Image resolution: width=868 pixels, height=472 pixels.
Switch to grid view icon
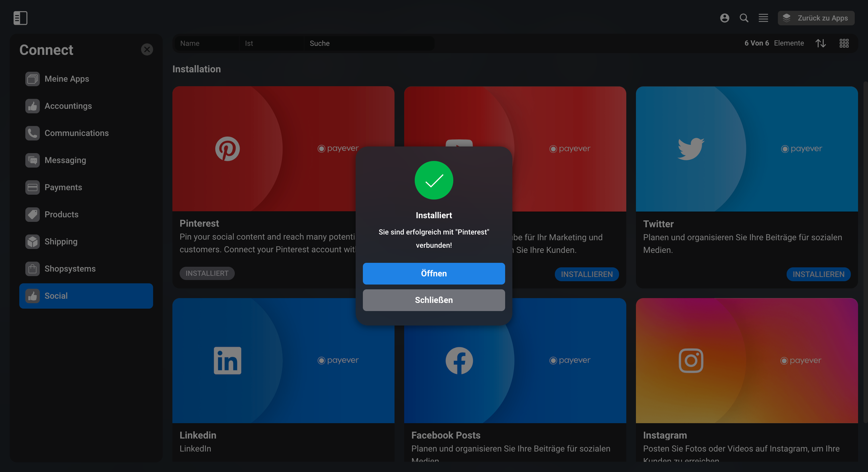click(x=844, y=43)
